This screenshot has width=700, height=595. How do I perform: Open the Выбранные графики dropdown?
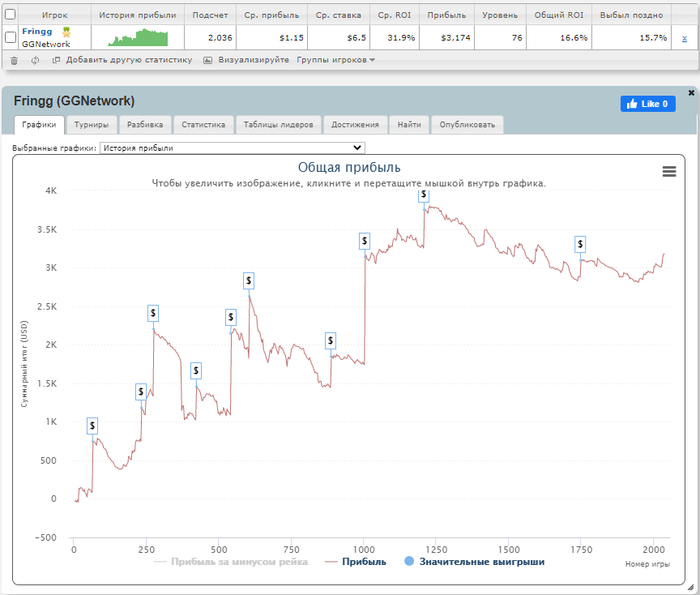click(x=232, y=148)
